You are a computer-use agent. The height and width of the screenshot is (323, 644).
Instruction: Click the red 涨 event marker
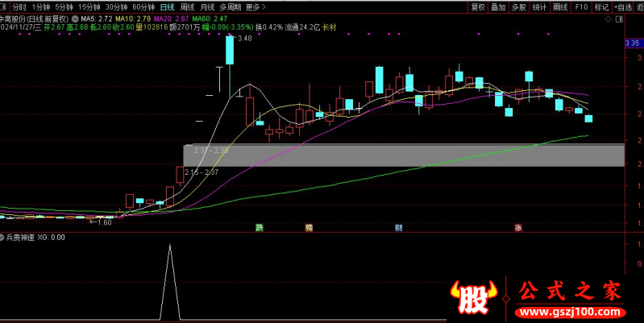coord(518,227)
